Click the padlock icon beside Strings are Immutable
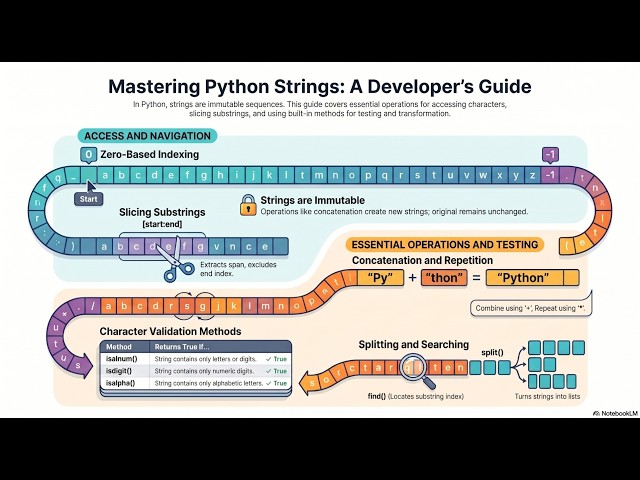Screen dimensions: 640x480 [248, 205]
